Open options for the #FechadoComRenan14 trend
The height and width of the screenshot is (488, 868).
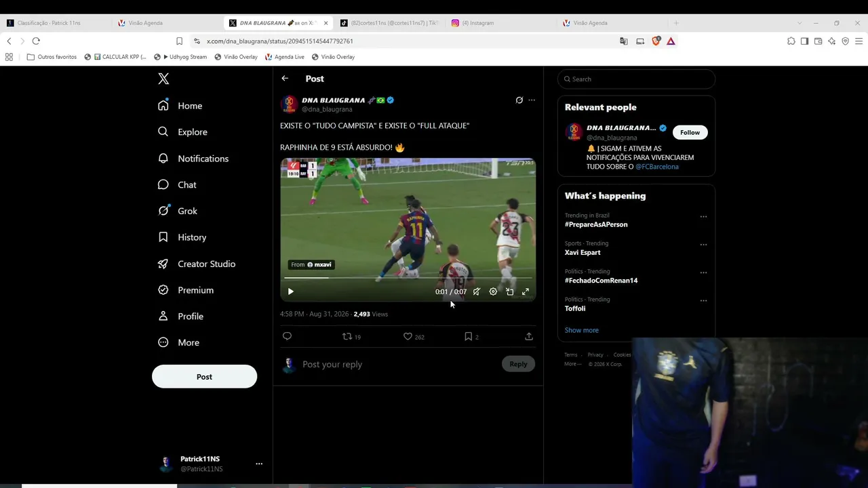click(703, 272)
